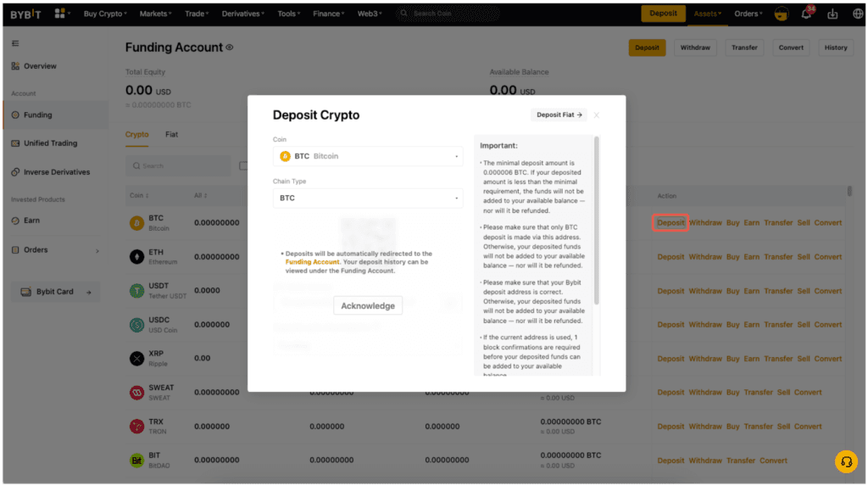This screenshot has height=486, width=868.
Task: Expand the Trade menu
Action: pyautogui.click(x=197, y=14)
